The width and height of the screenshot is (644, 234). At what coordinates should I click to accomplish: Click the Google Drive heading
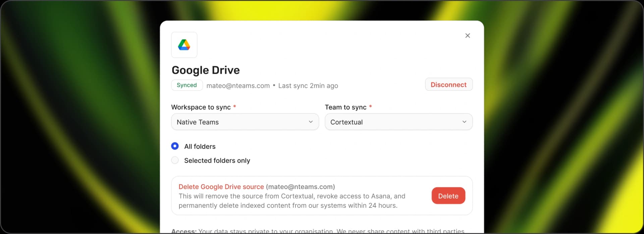click(x=206, y=70)
